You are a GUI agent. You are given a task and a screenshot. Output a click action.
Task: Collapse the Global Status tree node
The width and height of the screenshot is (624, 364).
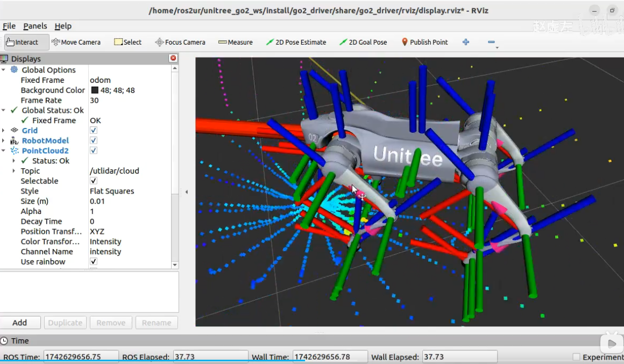pos(4,110)
